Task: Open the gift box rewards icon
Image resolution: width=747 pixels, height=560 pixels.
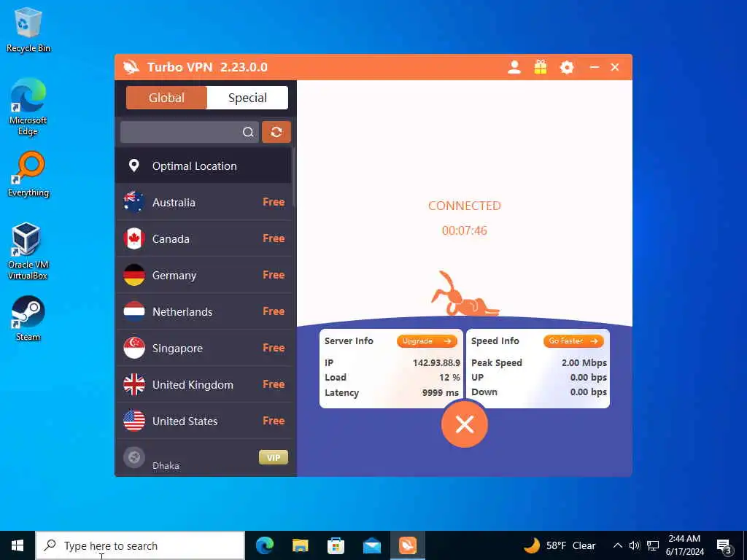Action: 541,67
